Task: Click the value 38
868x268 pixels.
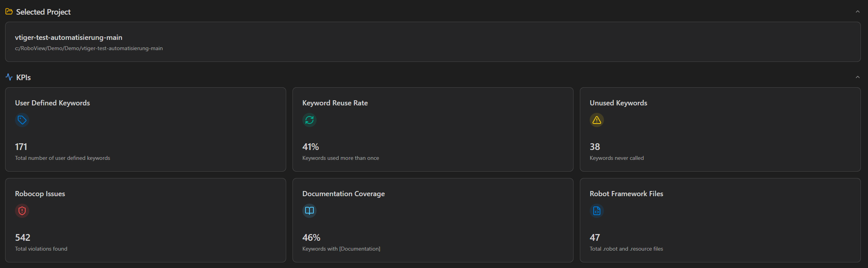Action: tap(595, 147)
